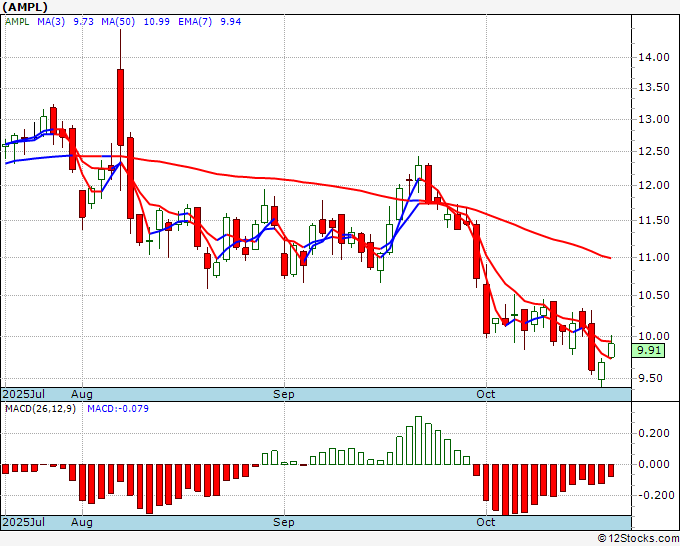Click the 14.00 price axis label

click(654, 57)
